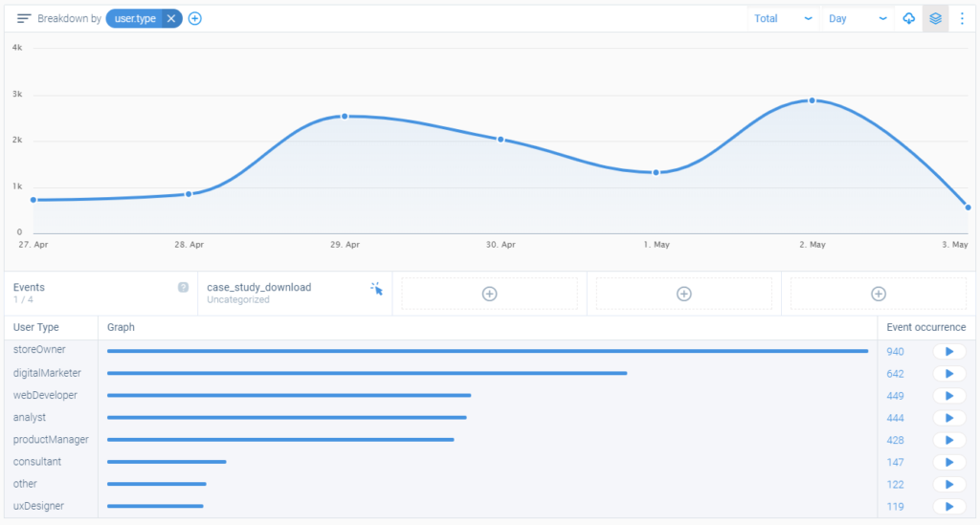Open the Day granularity dropdown

[857, 19]
